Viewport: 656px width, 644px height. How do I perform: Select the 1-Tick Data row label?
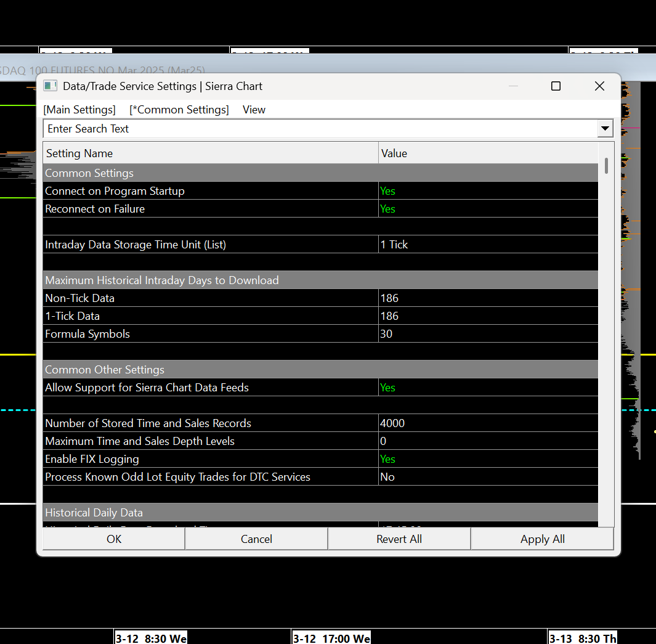pyautogui.click(x=73, y=316)
